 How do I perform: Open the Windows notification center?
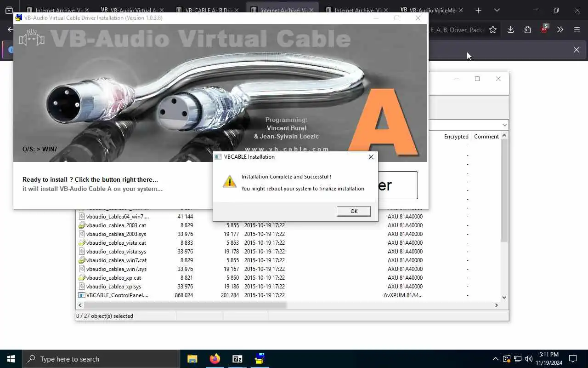[x=573, y=359]
